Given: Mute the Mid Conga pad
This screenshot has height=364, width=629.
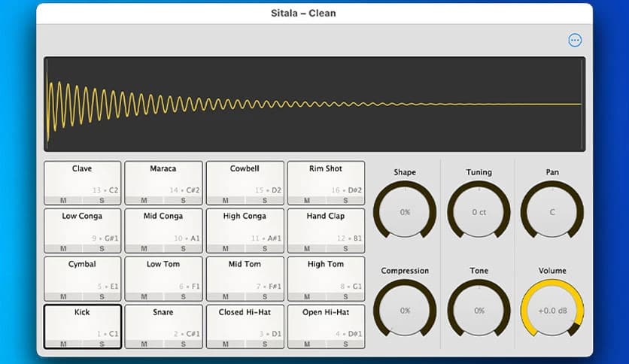Looking at the screenshot, I should coord(144,248).
